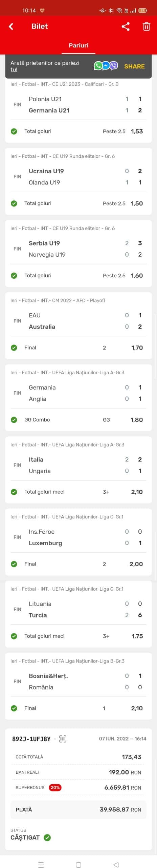Select the Pariuri tab
Viewport: 157px width, 868px height.
coord(78,45)
